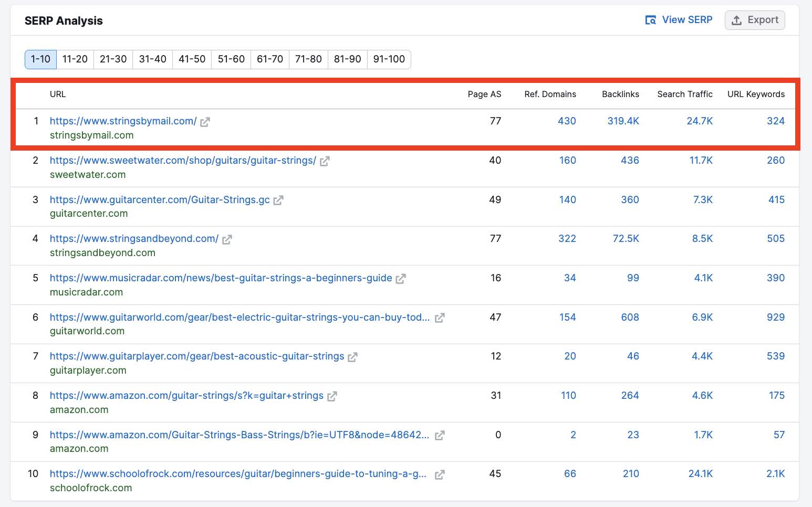Click the View SERP link

(679, 20)
